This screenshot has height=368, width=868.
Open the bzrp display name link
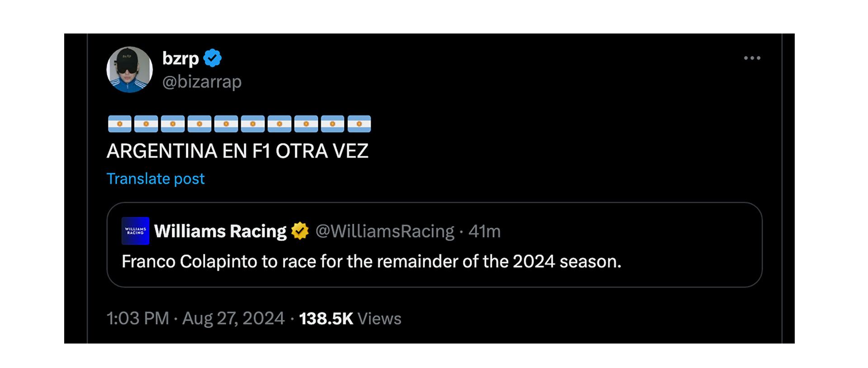pyautogui.click(x=180, y=58)
